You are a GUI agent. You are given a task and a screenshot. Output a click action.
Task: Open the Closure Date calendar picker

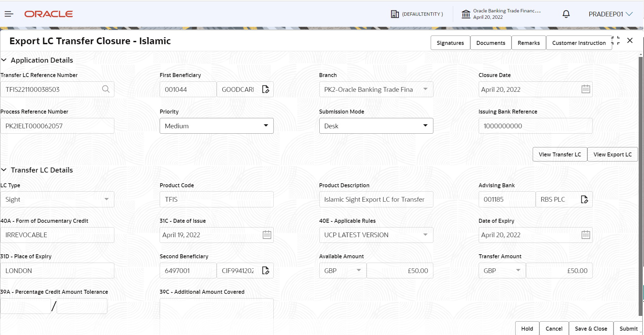point(586,89)
